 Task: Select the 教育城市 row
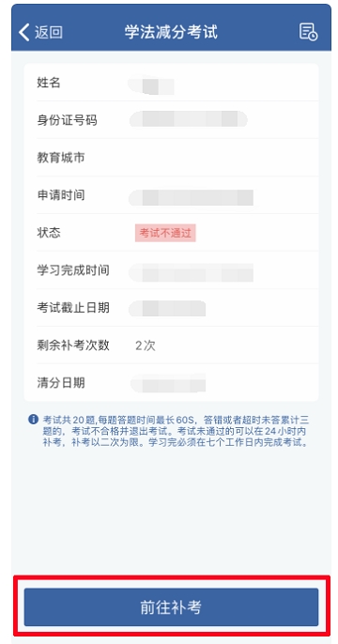click(x=171, y=158)
